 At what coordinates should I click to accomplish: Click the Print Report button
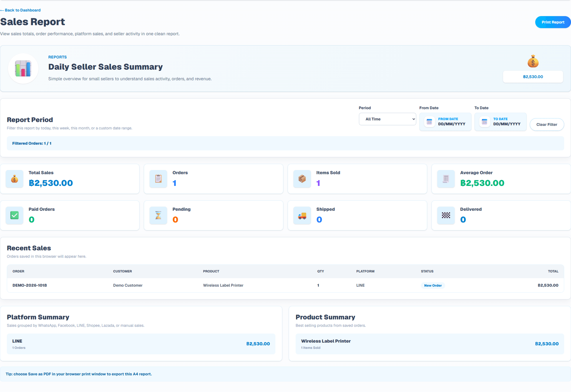pyautogui.click(x=553, y=22)
